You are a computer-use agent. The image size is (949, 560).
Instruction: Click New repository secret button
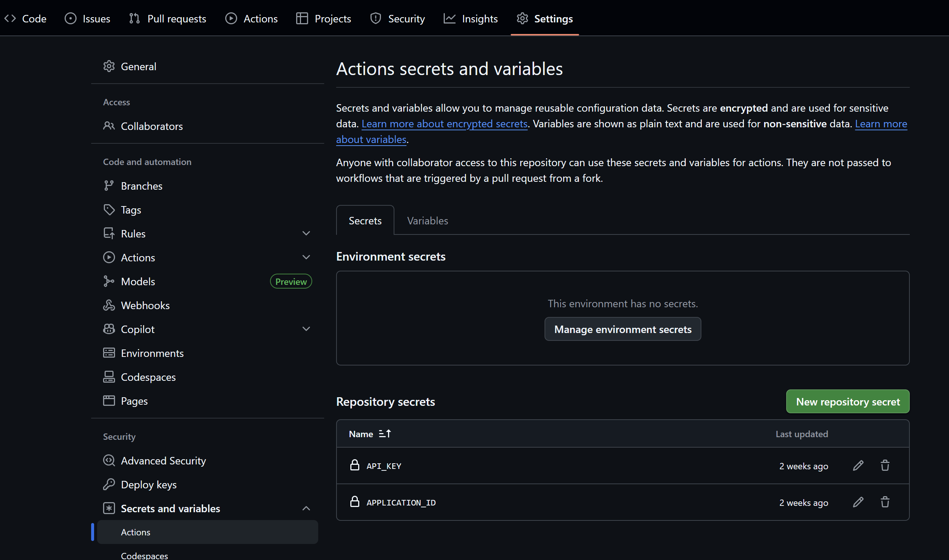[x=847, y=401]
